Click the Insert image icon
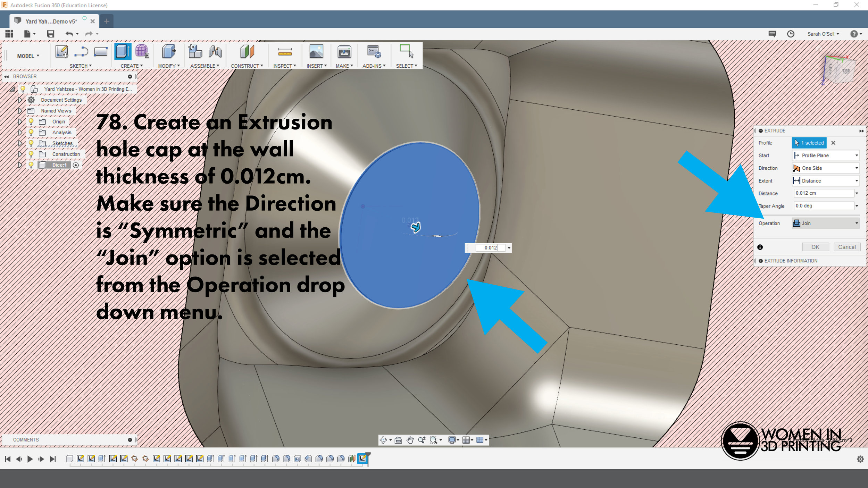 tap(316, 51)
